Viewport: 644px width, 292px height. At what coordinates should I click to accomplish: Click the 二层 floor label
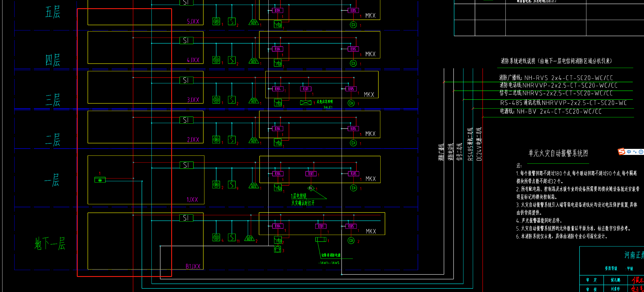pos(53,140)
